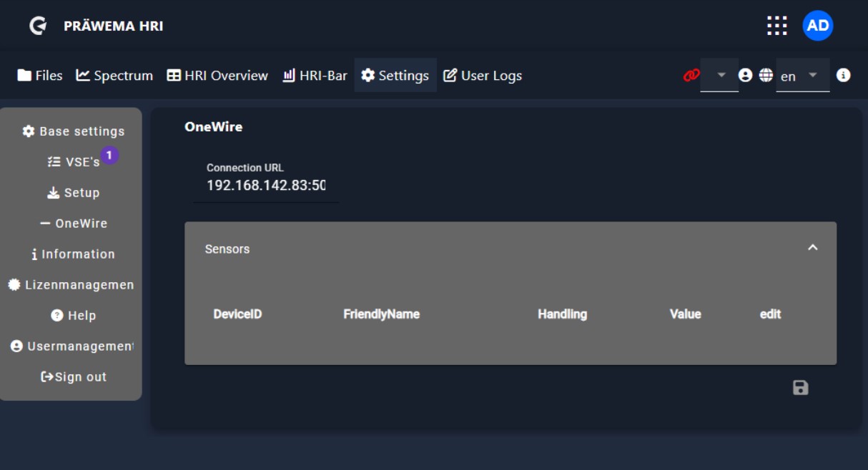Open Base settings in sidebar
This screenshot has width=868, height=470.
(x=74, y=131)
